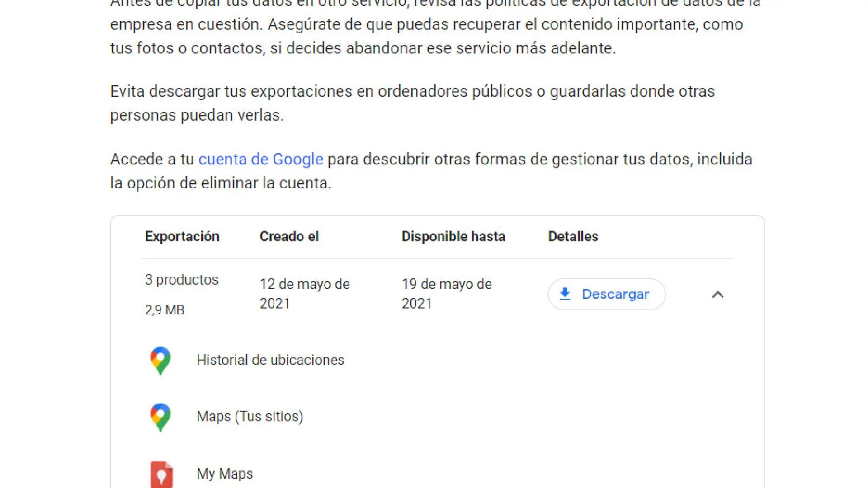The image size is (868, 488).
Task: Click the download arrow icon inside Descargar
Action: point(565,294)
